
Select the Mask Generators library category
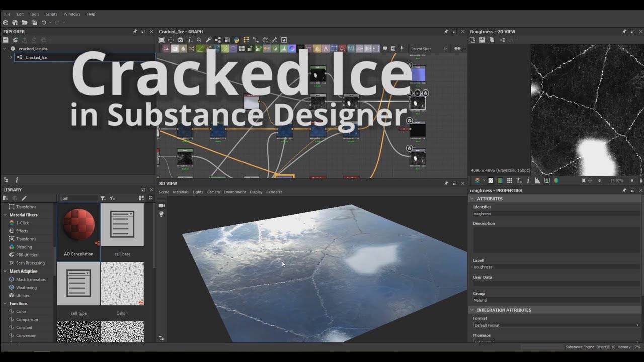point(31,279)
